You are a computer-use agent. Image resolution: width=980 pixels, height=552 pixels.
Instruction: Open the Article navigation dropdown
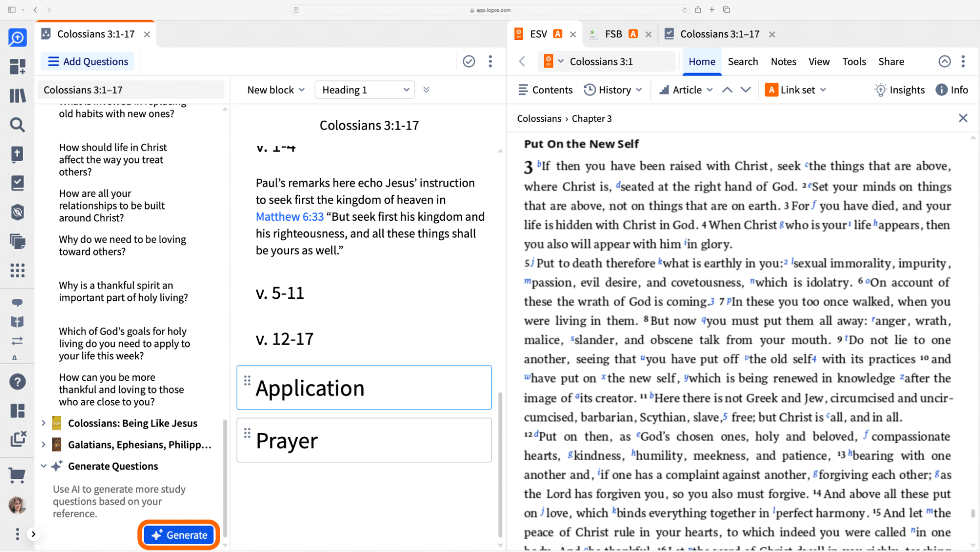click(x=686, y=90)
